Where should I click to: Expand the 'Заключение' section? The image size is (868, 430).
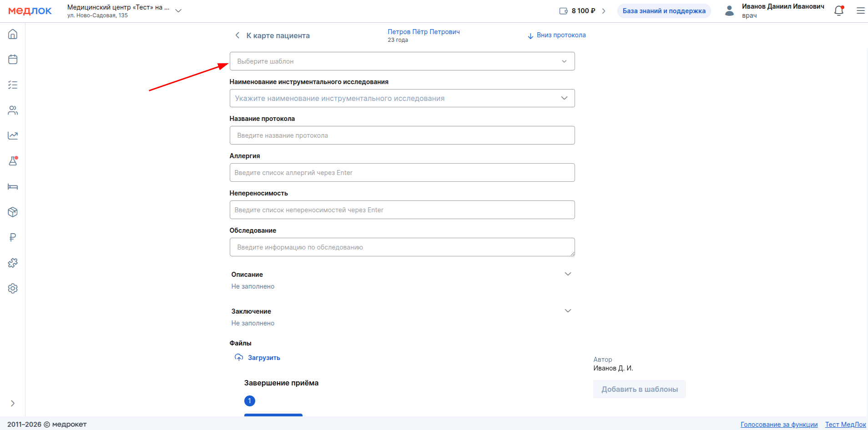click(x=567, y=311)
